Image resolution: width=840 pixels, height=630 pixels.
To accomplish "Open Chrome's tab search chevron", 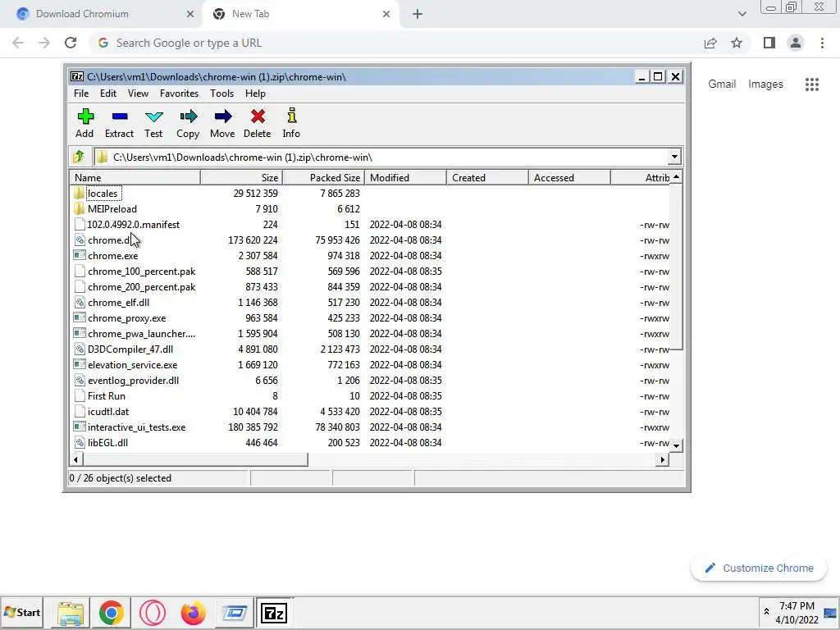I will [742, 14].
